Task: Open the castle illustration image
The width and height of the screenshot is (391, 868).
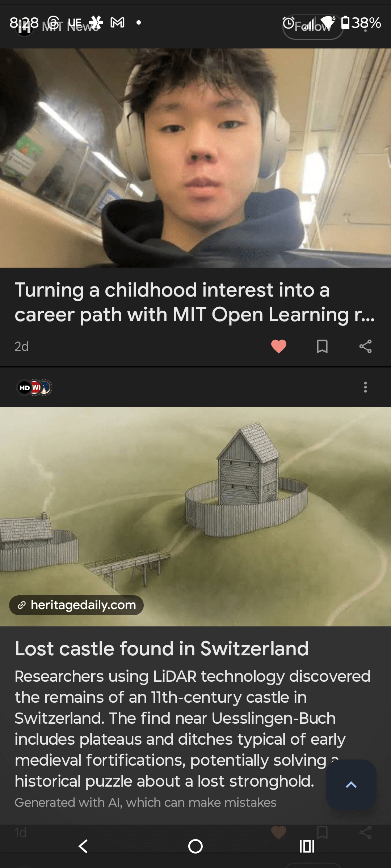Action: 195,517
